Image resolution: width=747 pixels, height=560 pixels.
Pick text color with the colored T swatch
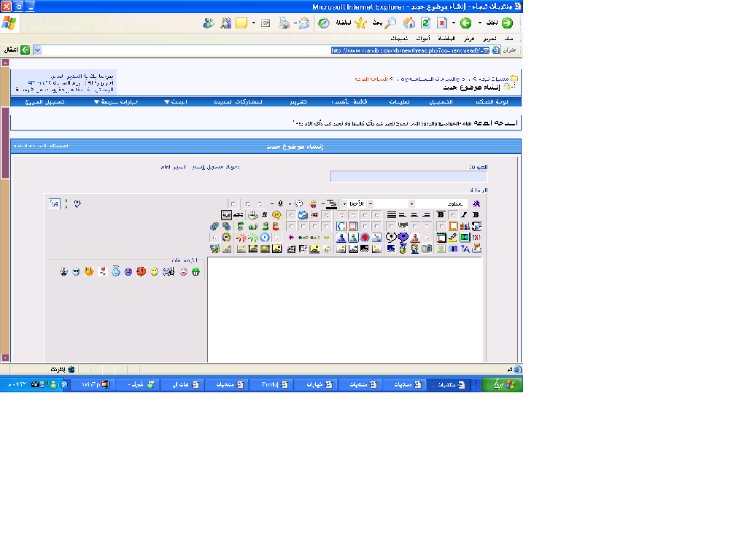pyautogui.click(x=332, y=204)
